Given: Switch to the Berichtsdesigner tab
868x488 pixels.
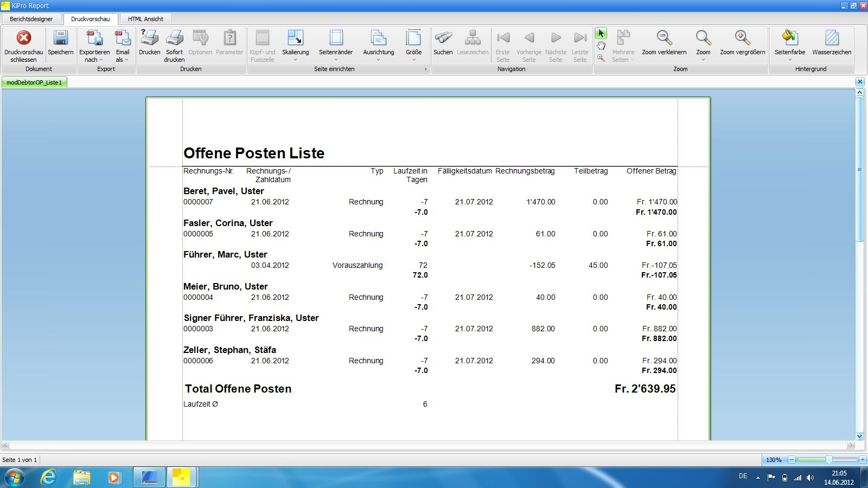Looking at the screenshot, I should 31,19.
